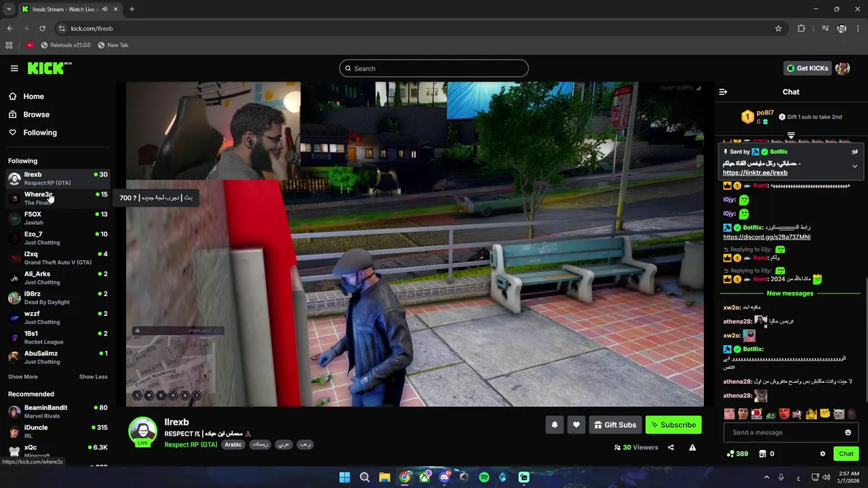Open iDuncle recommended channel
Screen dimensions: 868x488
tap(58, 432)
